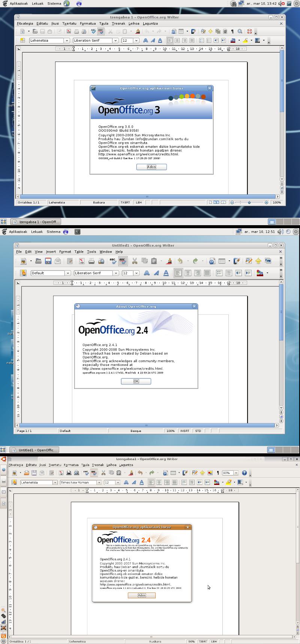Image resolution: width=300 pixels, height=644 pixels.
Task: Enable Justified alignment in top window toolbar
Action: (192, 41)
